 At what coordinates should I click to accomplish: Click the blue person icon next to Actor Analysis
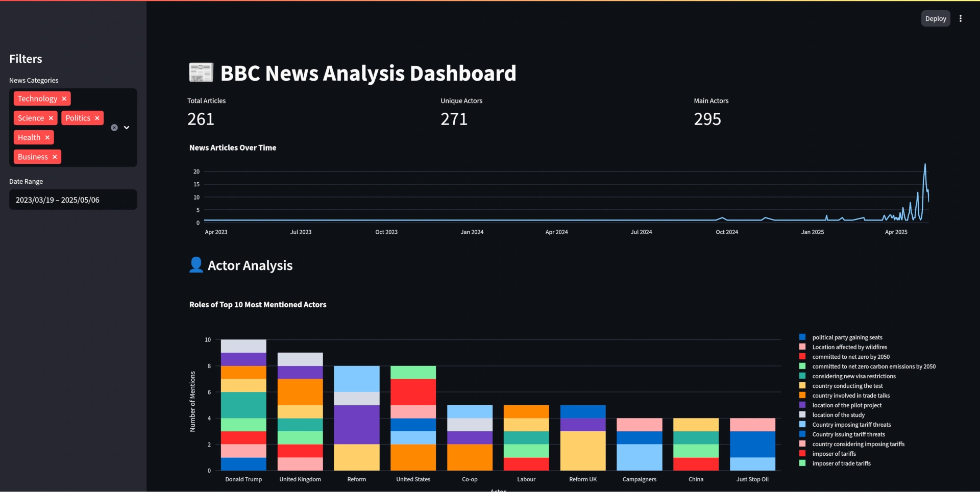(195, 265)
